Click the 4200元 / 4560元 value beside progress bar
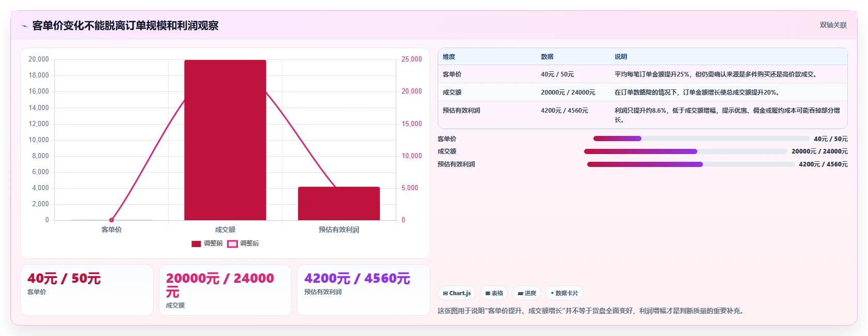This screenshot has height=336, width=868. pos(823,164)
